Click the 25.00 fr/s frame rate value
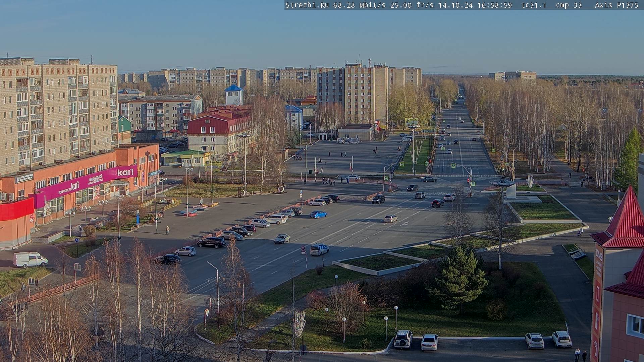The height and width of the screenshot is (362, 644). point(412,5)
